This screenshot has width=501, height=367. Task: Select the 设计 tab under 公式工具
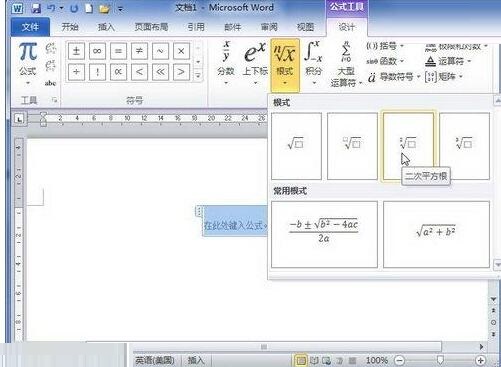347,27
